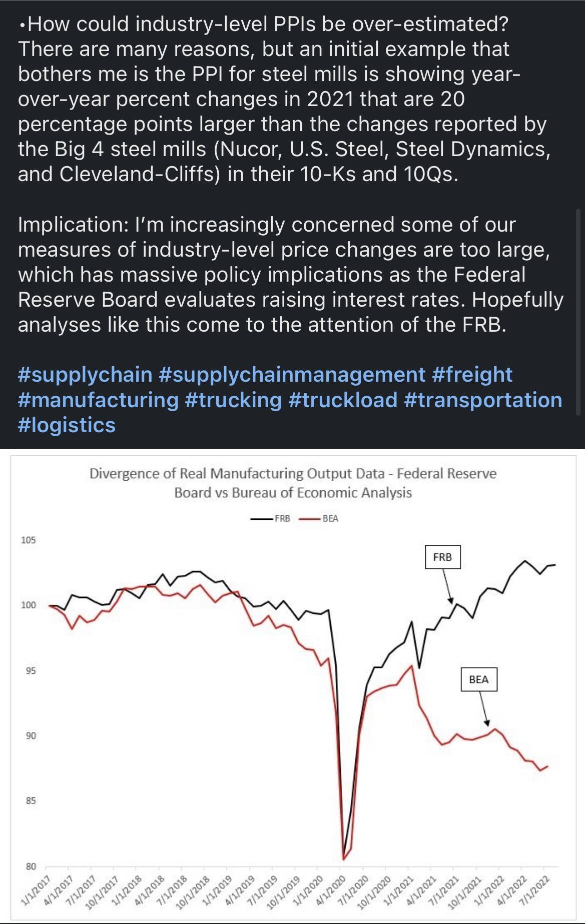The height and width of the screenshot is (924, 585).
Task: Select the #trucking hashtag
Action: tap(233, 400)
